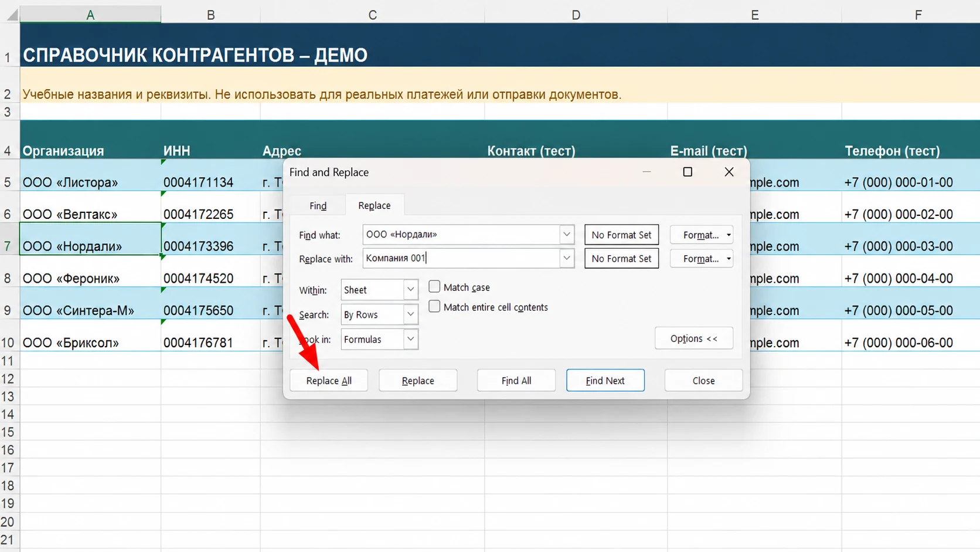Expand the Replace with history dropdown arrow
Image resolution: width=980 pixels, height=552 pixels.
pos(567,258)
